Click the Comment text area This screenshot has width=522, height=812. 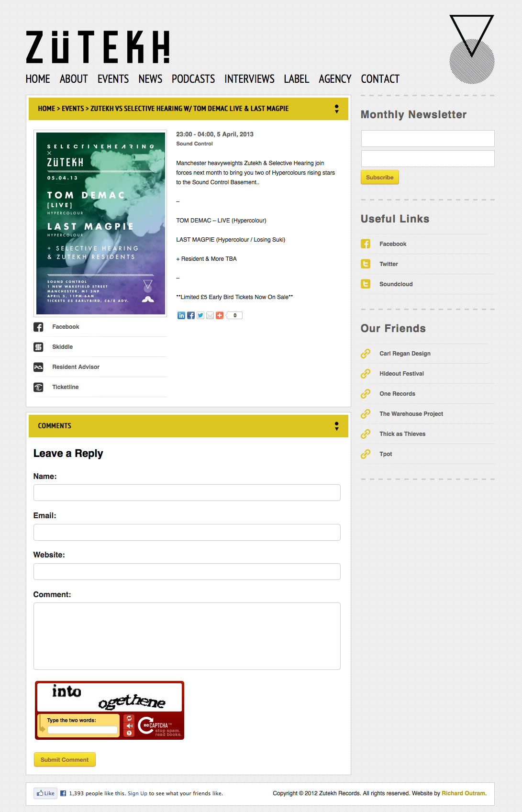click(187, 636)
